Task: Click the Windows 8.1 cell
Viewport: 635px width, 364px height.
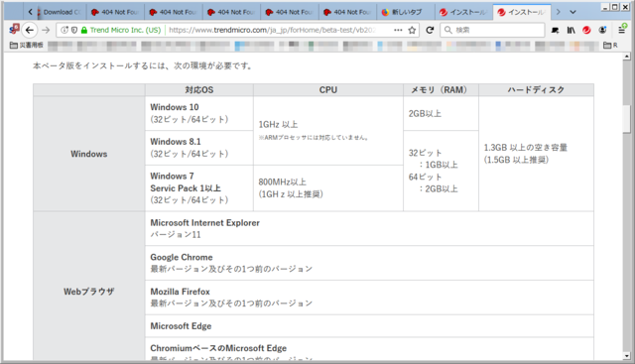Action: pyautogui.click(x=199, y=148)
